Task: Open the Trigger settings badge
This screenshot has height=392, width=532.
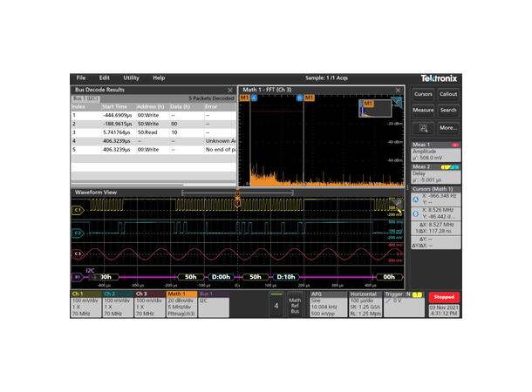Action: [x=404, y=304]
